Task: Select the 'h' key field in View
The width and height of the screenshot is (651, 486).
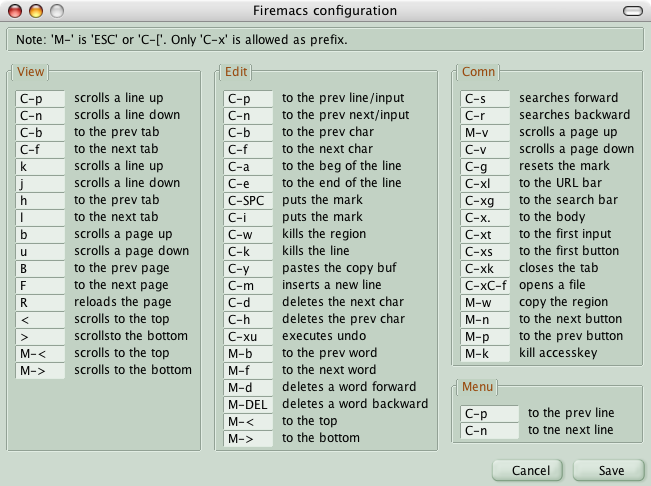Action: click(x=40, y=201)
